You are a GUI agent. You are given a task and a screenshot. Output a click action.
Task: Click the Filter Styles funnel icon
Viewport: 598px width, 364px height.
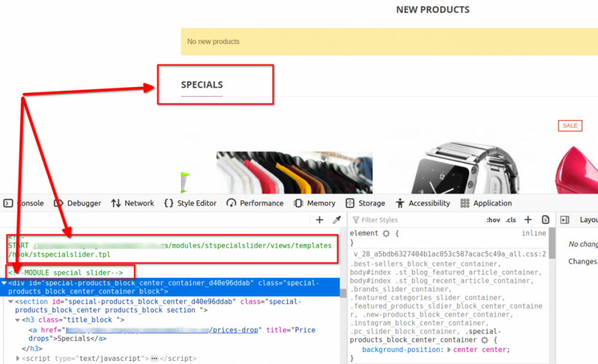click(357, 219)
